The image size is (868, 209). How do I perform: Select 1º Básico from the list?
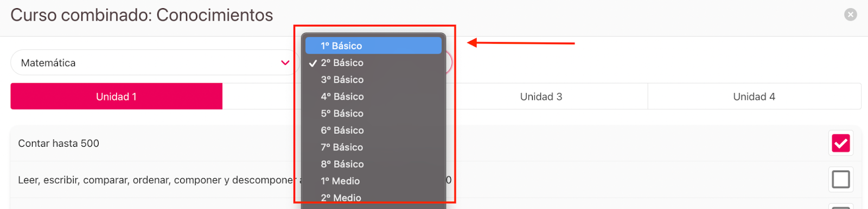(x=373, y=45)
